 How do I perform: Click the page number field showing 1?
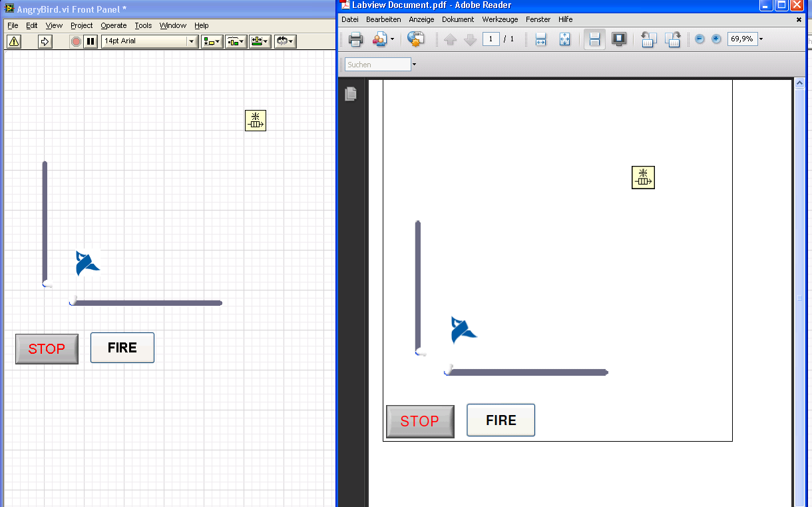(x=491, y=39)
